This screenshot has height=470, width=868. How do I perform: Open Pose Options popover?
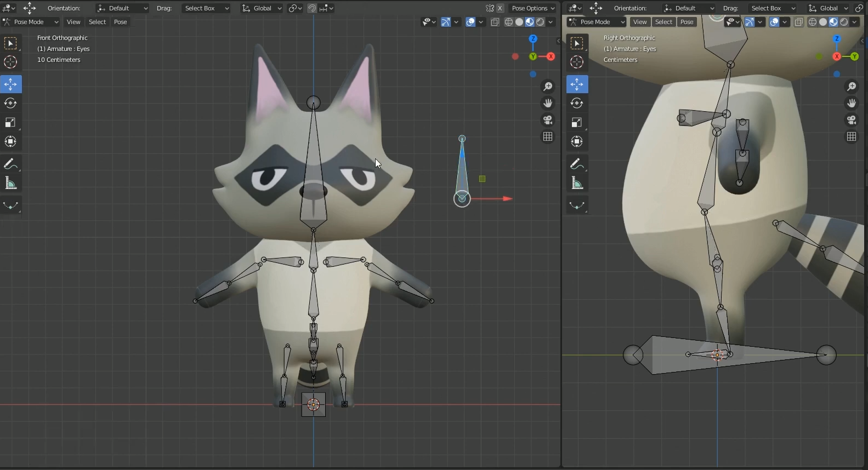click(532, 8)
